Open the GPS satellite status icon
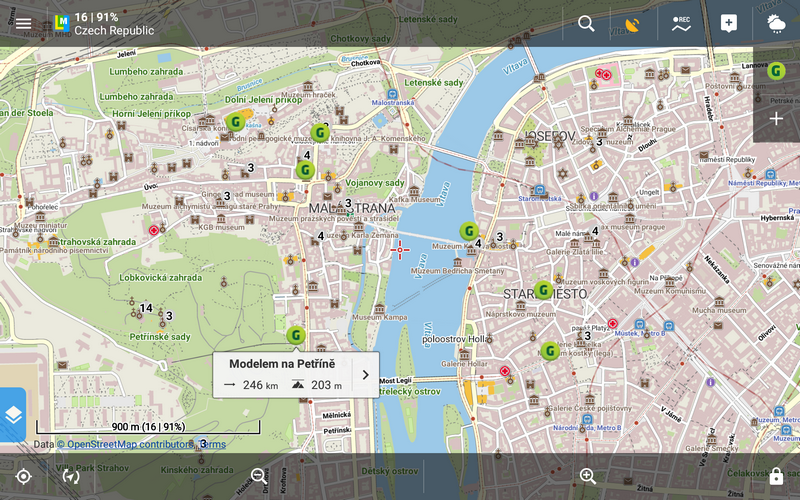This screenshot has width=800, height=500. coord(633,24)
